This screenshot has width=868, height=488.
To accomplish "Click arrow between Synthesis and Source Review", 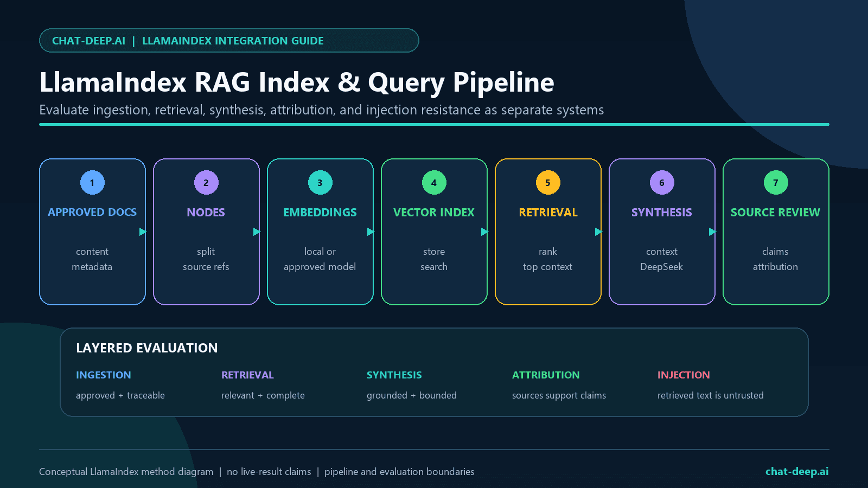I will [712, 232].
